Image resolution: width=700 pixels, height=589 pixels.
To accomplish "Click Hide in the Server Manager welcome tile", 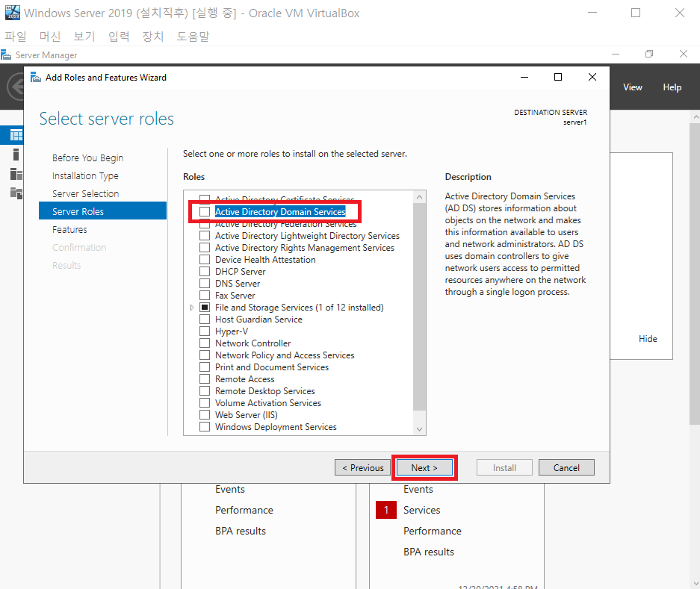I will [x=648, y=339].
